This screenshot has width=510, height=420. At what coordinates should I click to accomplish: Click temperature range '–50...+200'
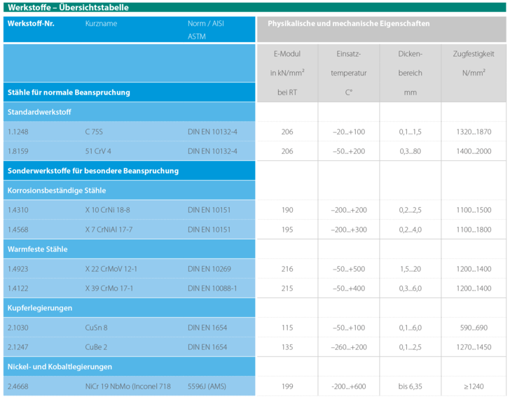point(349,151)
